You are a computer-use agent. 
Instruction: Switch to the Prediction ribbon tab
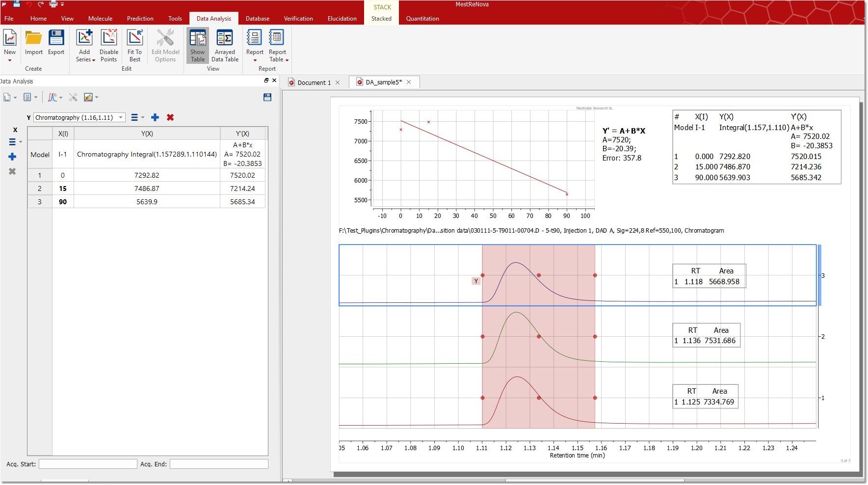[140, 19]
